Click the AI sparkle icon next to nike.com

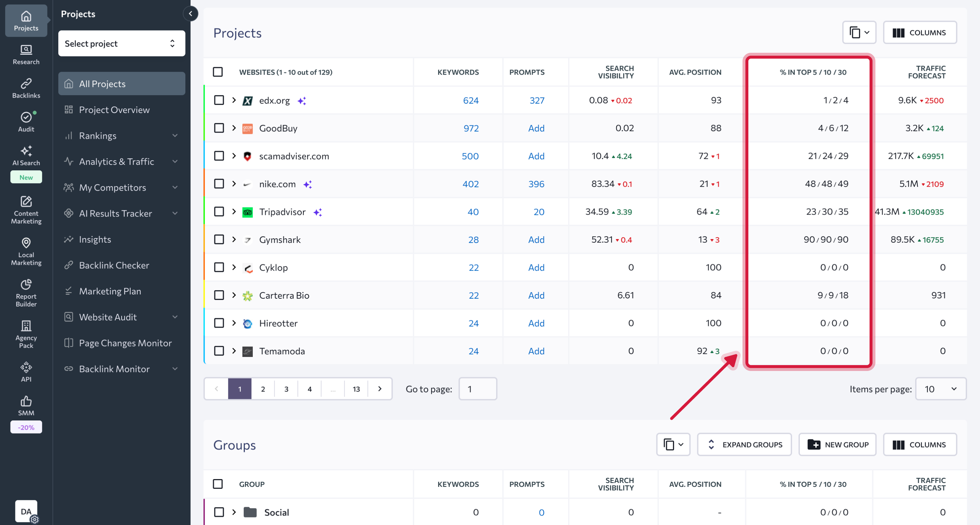point(308,185)
